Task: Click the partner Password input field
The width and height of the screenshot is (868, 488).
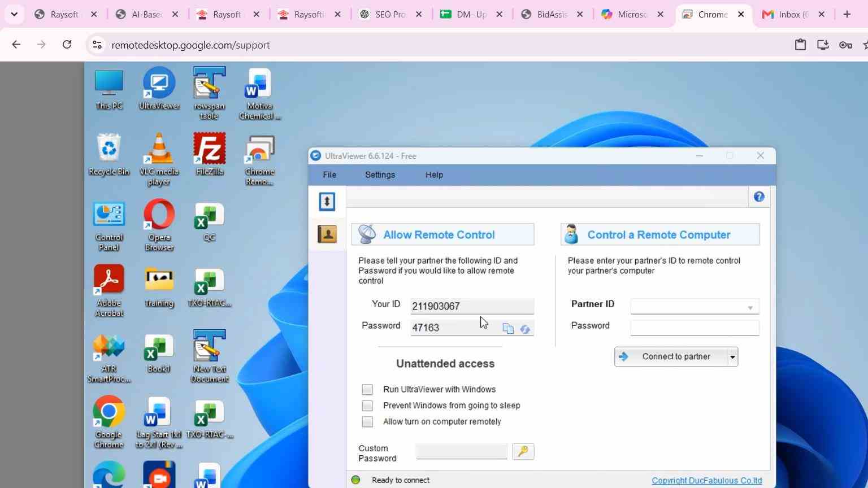Action: pos(695,328)
